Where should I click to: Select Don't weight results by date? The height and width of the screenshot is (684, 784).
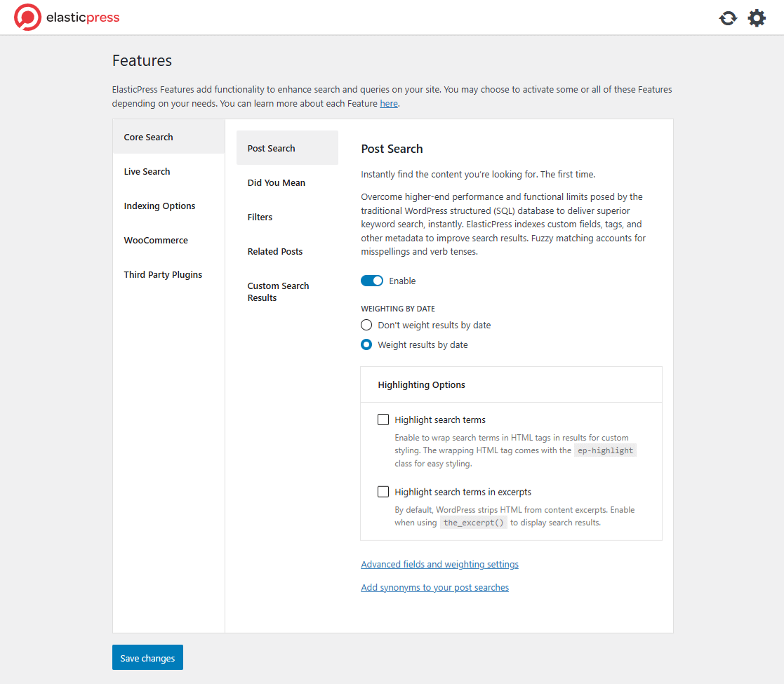366,325
